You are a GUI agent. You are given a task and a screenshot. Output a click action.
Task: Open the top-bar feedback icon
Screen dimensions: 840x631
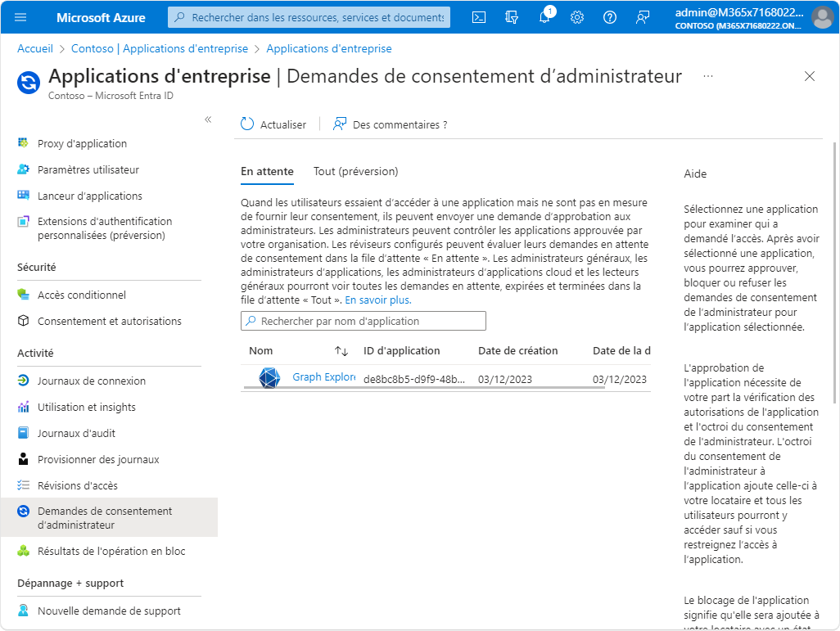coord(643,17)
